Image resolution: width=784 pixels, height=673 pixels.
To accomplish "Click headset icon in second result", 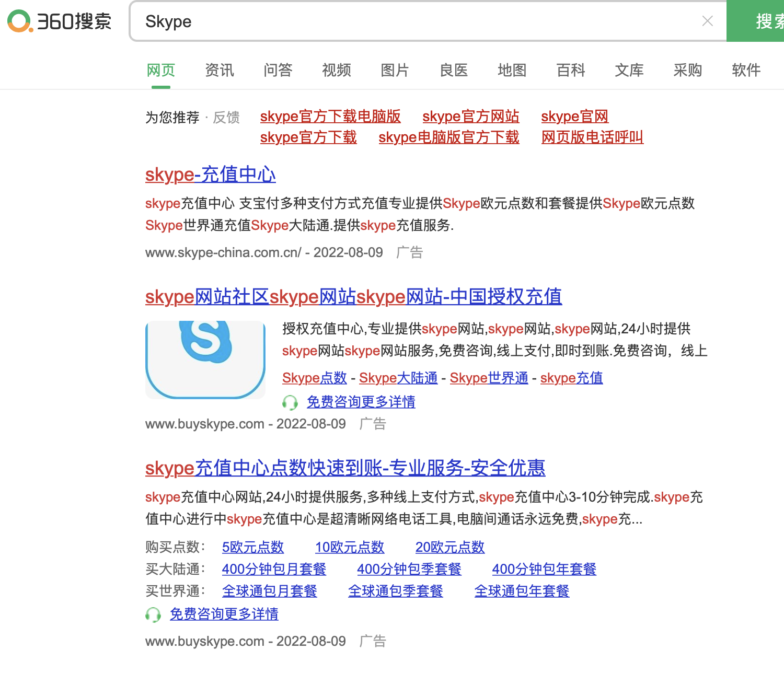I will [290, 402].
